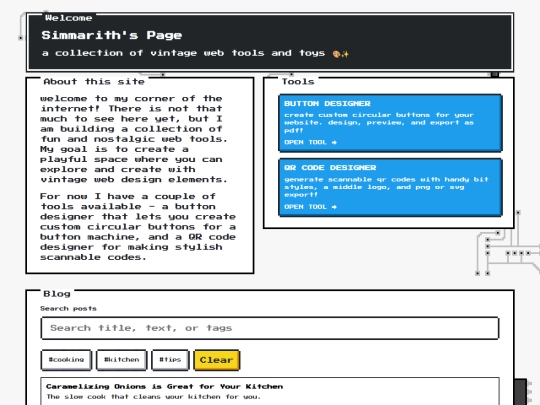Filter posts by #tips tag
The width and height of the screenshot is (540, 405).
pyautogui.click(x=170, y=360)
